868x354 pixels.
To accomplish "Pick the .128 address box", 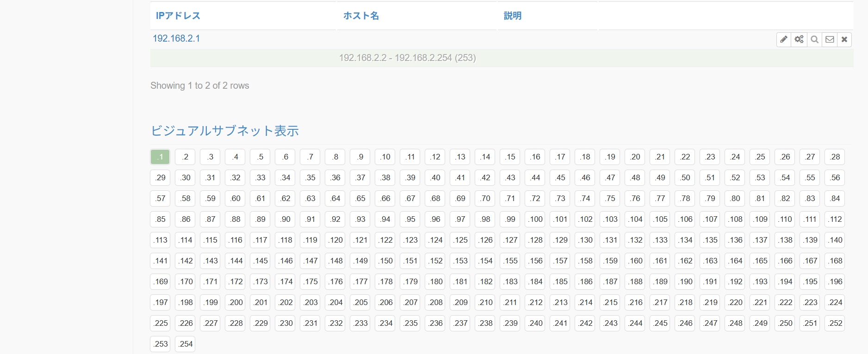I will (535, 240).
